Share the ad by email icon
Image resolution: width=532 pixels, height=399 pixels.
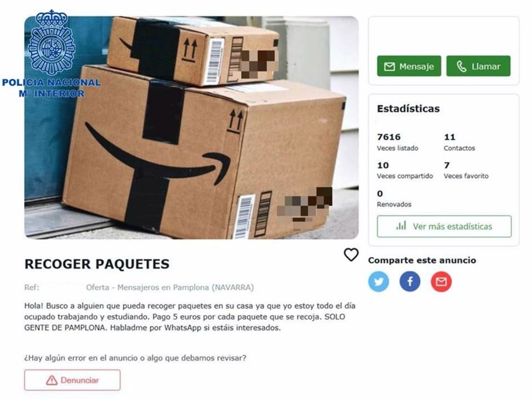[441, 282]
